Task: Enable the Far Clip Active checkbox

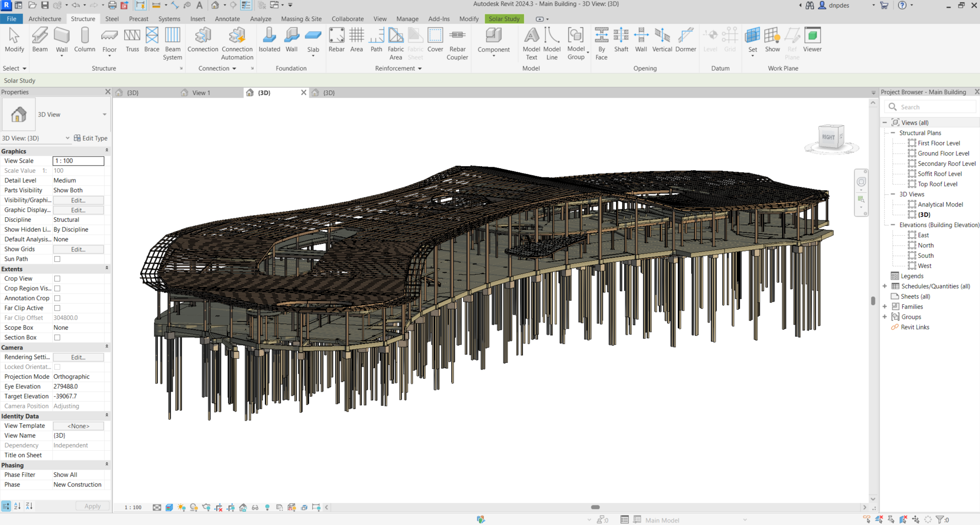Action: (x=57, y=308)
